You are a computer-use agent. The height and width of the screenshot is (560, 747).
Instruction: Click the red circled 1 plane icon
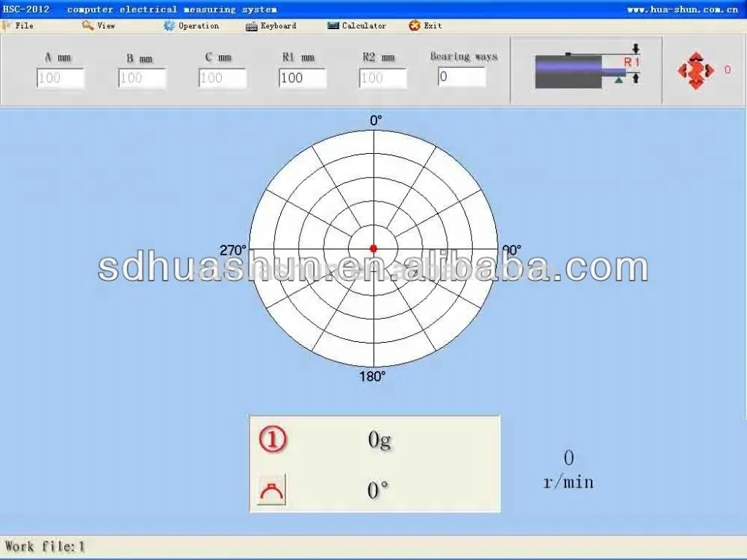tap(273, 440)
